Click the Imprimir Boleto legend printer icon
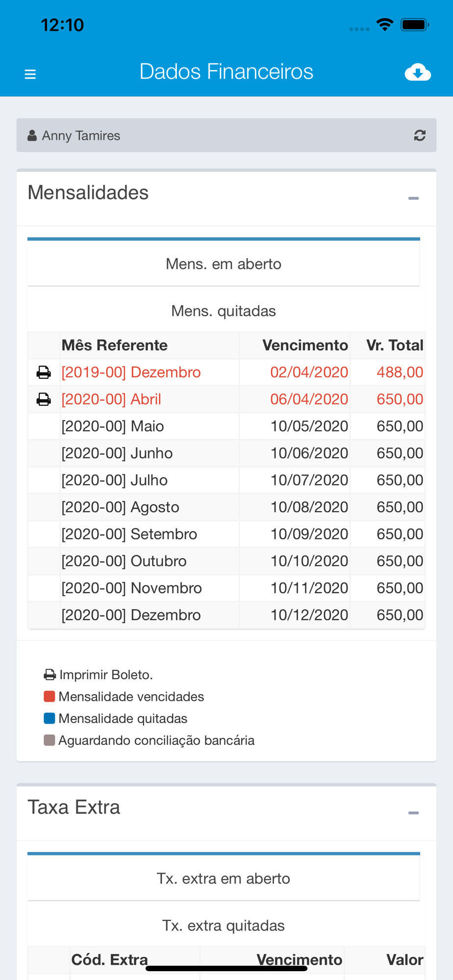This screenshot has height=980, width=453. 50,675
